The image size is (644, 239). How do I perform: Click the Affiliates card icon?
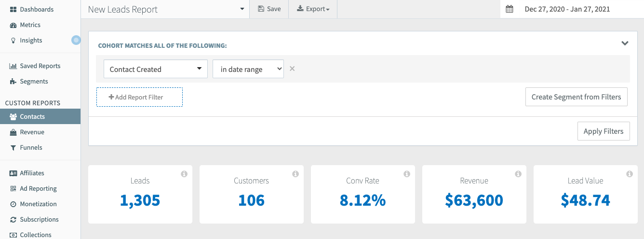click(13, 173)
